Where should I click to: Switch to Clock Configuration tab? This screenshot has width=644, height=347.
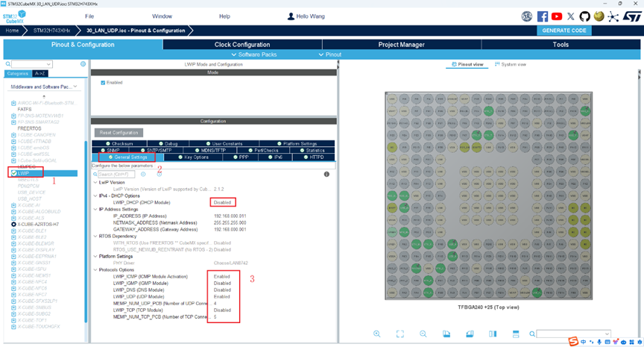242,45
